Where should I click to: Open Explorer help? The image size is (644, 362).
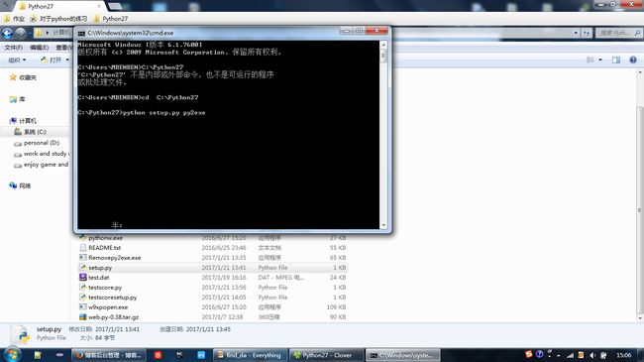(x=633, y=60)
